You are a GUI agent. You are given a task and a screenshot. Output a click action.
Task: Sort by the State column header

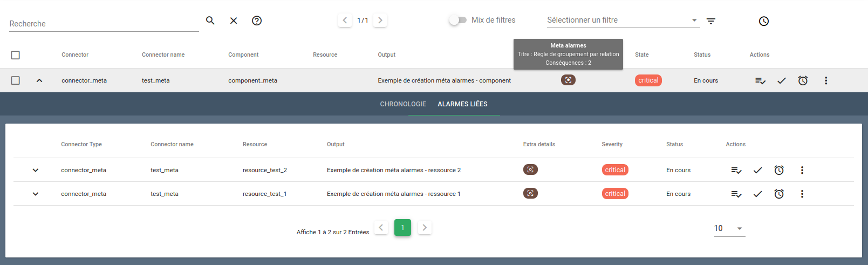(642, 55)
